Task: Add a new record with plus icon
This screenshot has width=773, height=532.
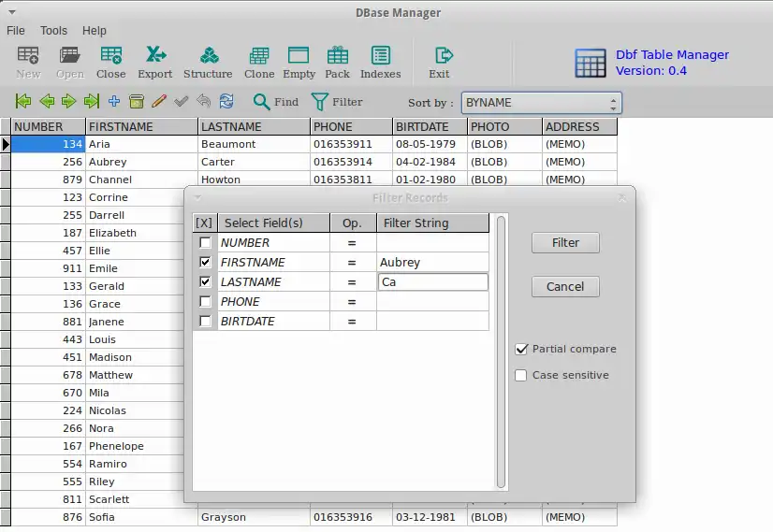Action: [x=114, y=101]
